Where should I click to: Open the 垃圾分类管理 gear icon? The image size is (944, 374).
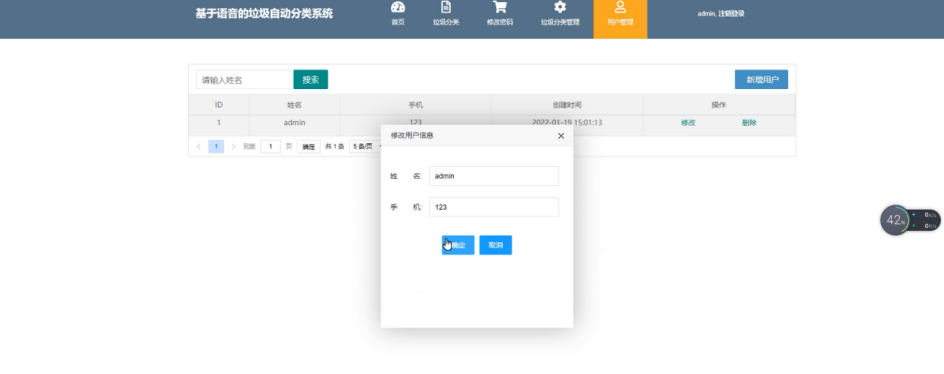(560, 7)
